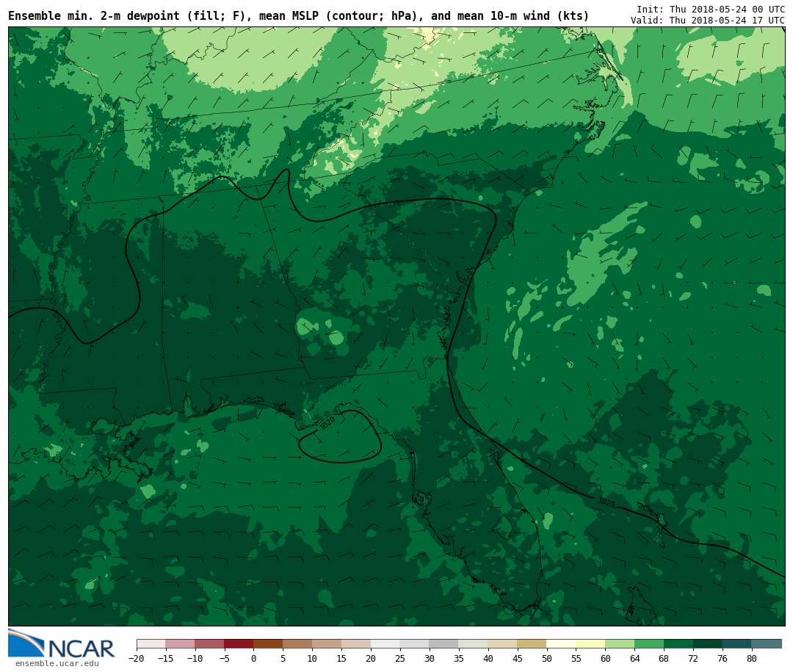Pick the green swatch between 64 and 68
Screen dimensions: 793x672
tap(649, 644)
